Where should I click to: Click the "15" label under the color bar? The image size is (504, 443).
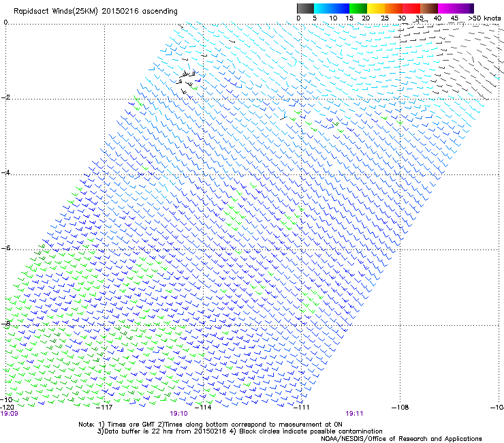pyautogui.click(x=349, y=18)
